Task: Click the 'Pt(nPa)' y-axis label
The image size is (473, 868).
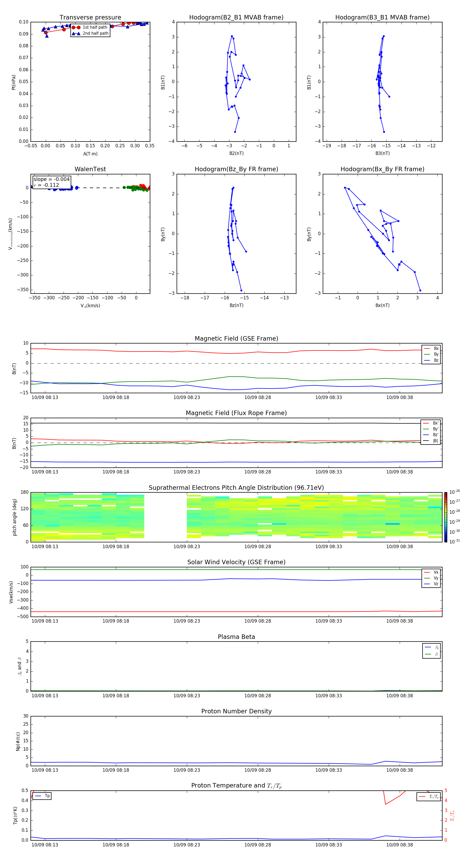Action: click(14, 82)
